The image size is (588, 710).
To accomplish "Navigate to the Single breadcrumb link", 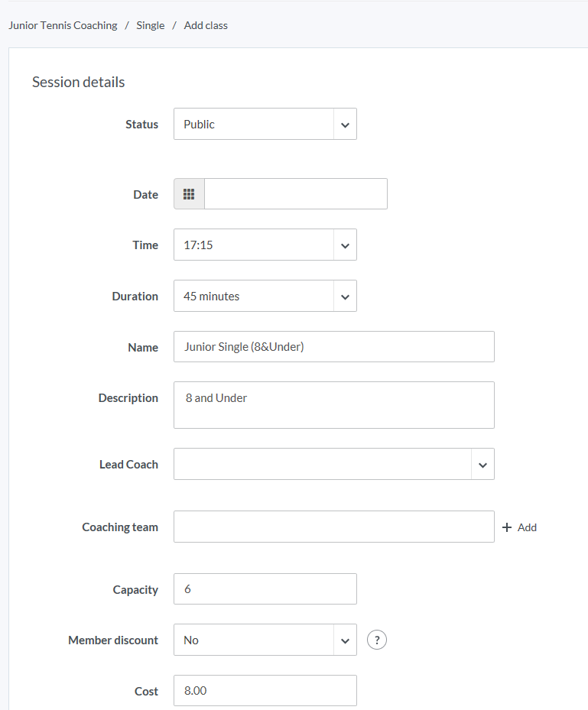I will tap(151, 25).
